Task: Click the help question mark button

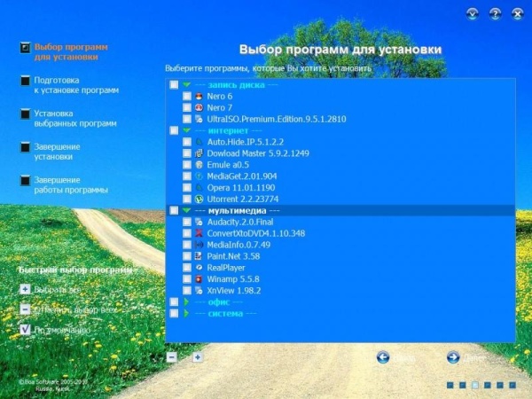Action: coord(495,14)
